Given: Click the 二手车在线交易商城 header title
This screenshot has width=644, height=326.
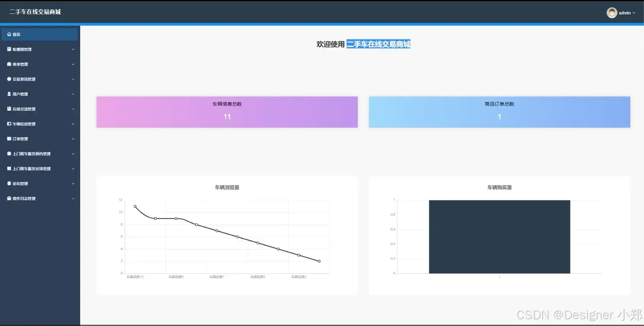Looking at the screenshot, I should 35,12.
